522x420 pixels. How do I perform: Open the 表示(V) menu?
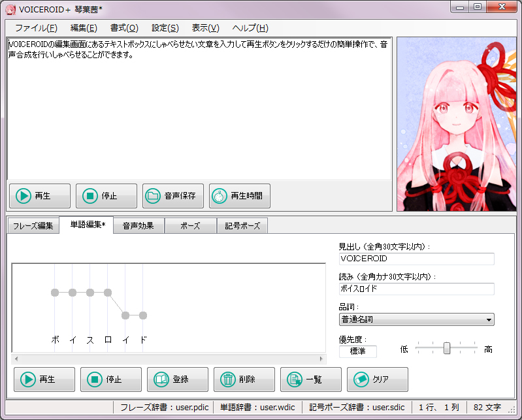205,28
